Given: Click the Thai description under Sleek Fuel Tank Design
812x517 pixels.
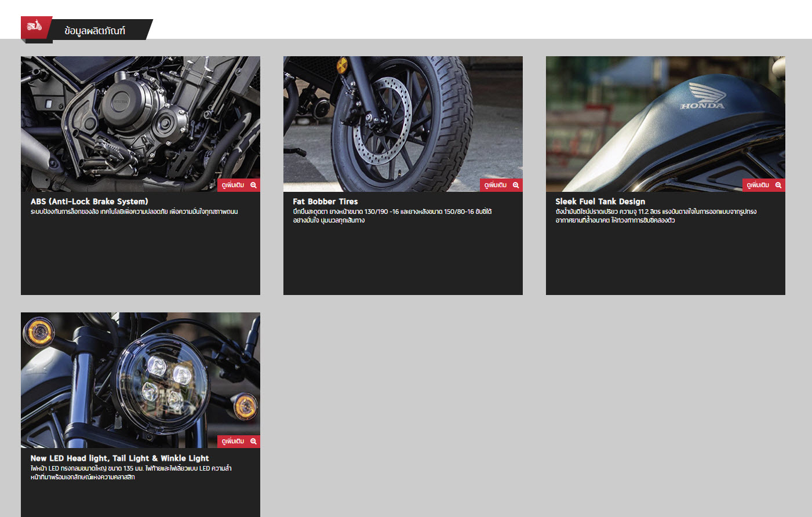Looking at the screenshot, I should pyautogui.click(x=656, y=216).
